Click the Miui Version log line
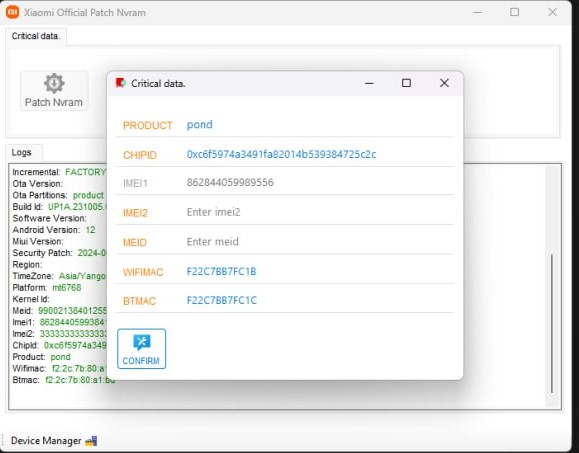The image size is (579, 453). (x=38, y=241)
